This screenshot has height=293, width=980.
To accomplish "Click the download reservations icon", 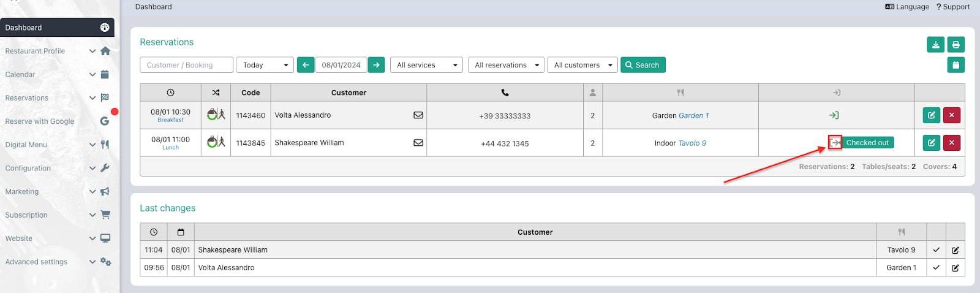I will [935, 45].
